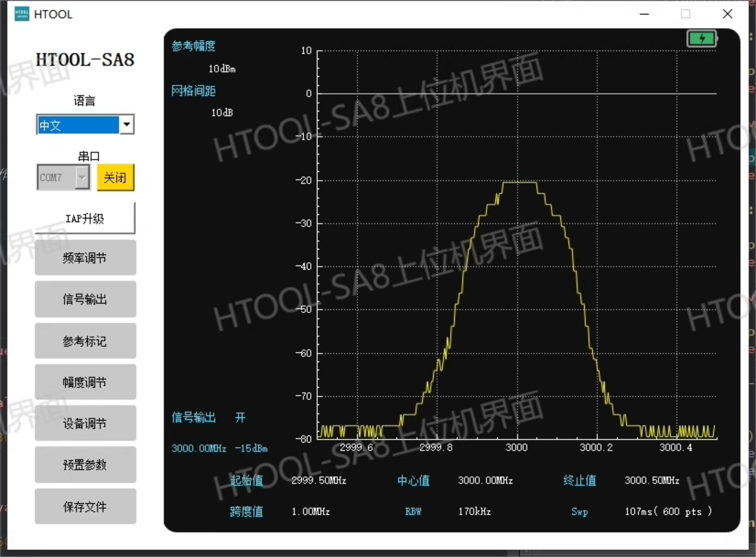
Task: Click the 参考标记 reference marker button
Action: tap(85, 341)
